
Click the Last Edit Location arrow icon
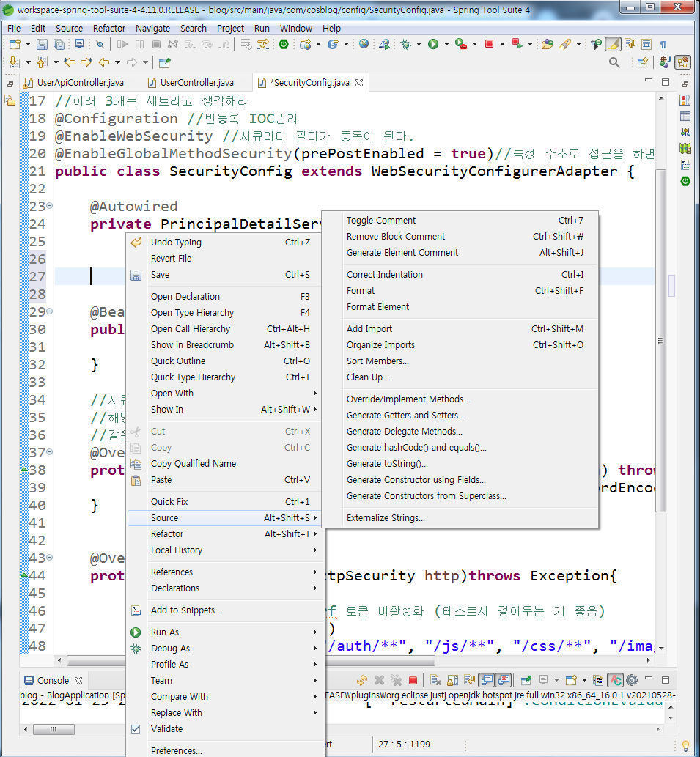tap(70, 62)
